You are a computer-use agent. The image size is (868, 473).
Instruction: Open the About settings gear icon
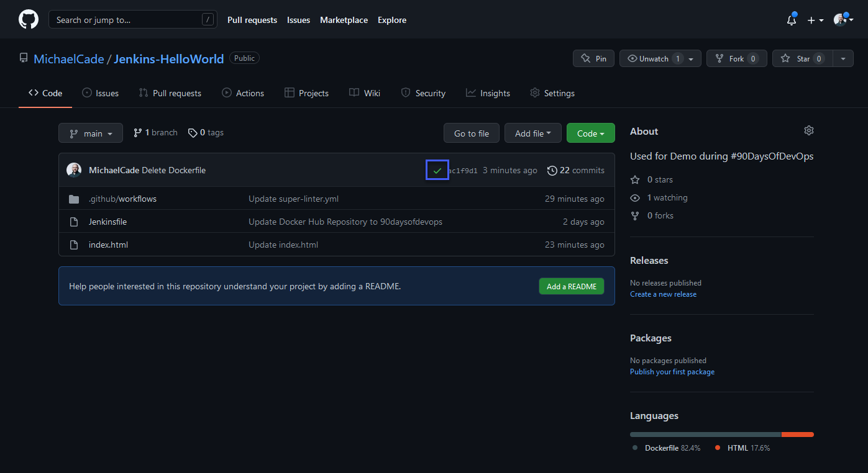coord(808,131)
